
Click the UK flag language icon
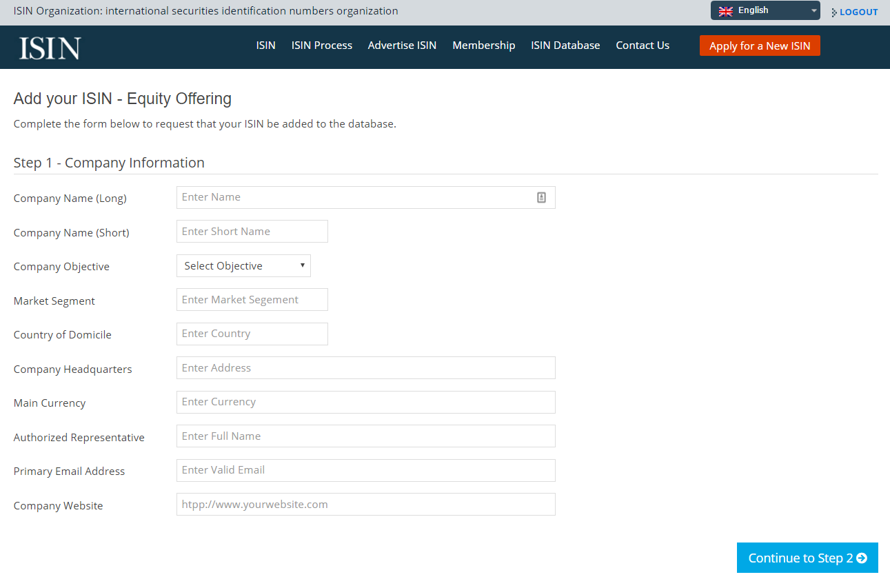pyautogui.click(x=726, y=11)
